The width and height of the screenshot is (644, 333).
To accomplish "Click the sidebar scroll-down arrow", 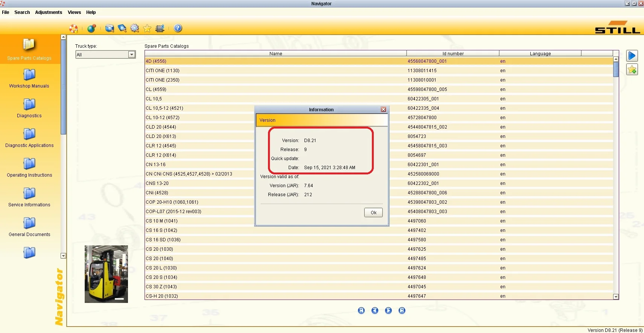I will (x=63, y=256).
